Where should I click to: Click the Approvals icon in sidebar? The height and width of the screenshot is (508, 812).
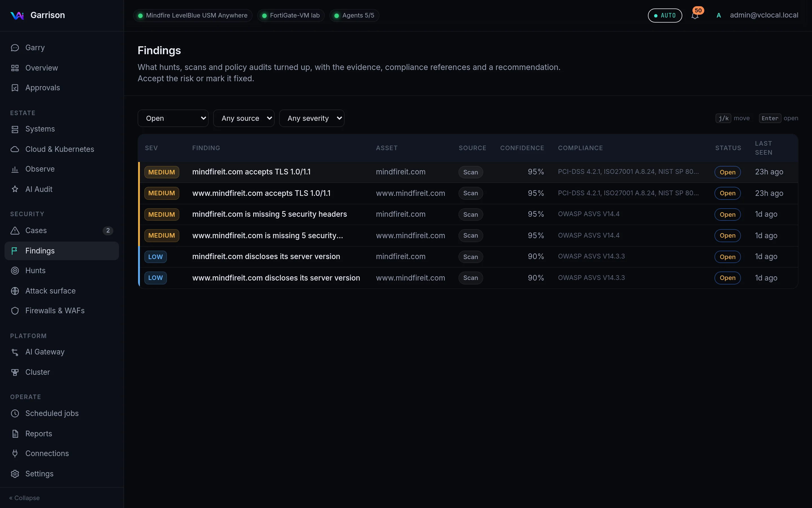click(15, 88)
